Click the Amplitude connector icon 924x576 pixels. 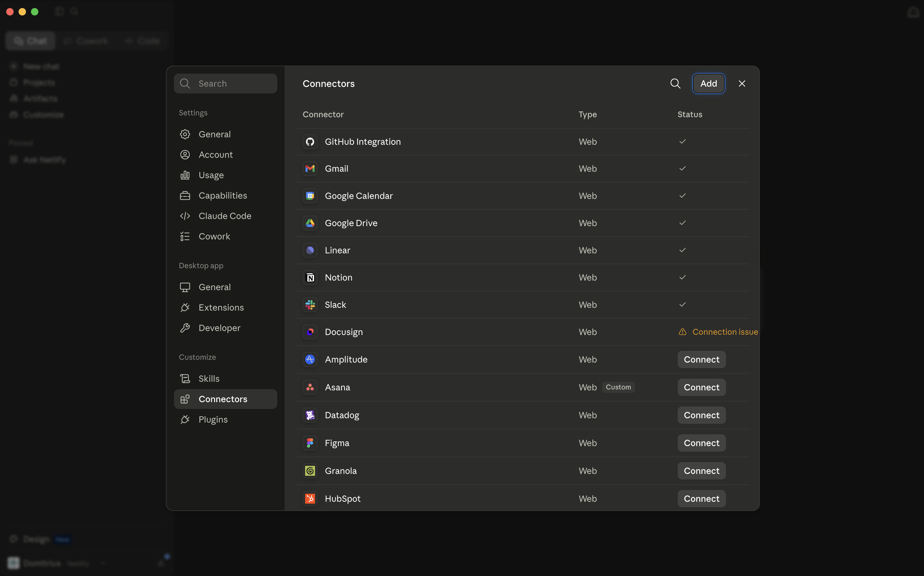click(310, 359)
